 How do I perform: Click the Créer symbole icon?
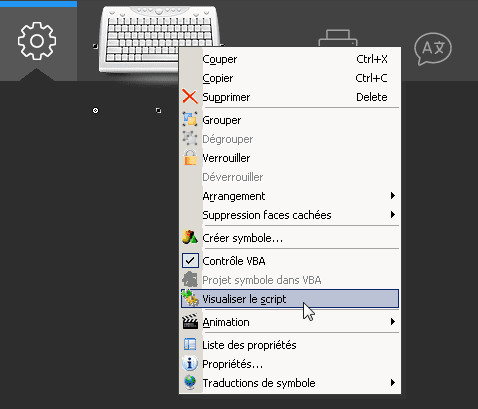point(190,237)
